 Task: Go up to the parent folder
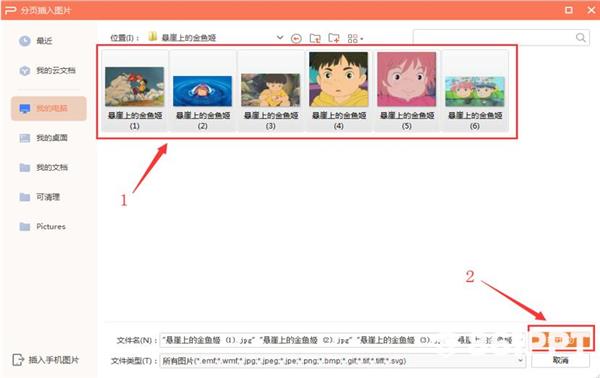[x=315, y=38]
